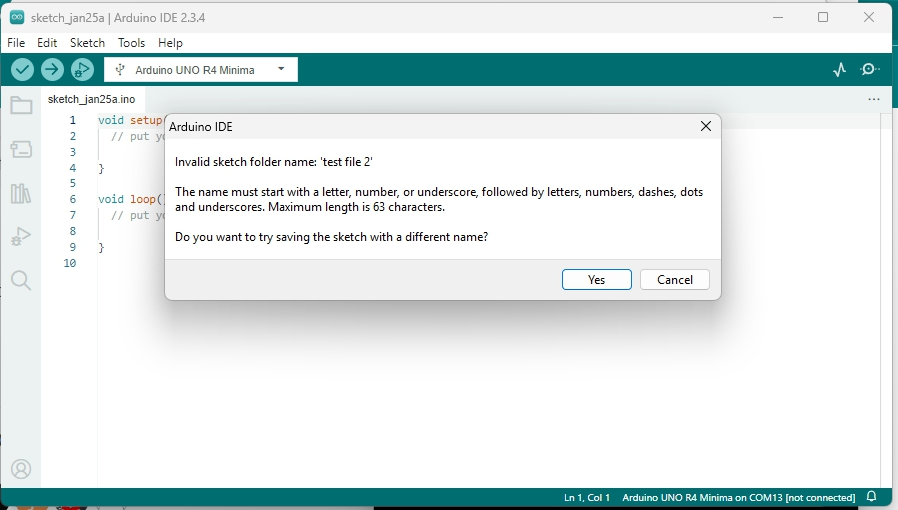This screenshot has width=898, height=510.
Task: Open the Library Manager sidebar icon
Action: [21, 193]
